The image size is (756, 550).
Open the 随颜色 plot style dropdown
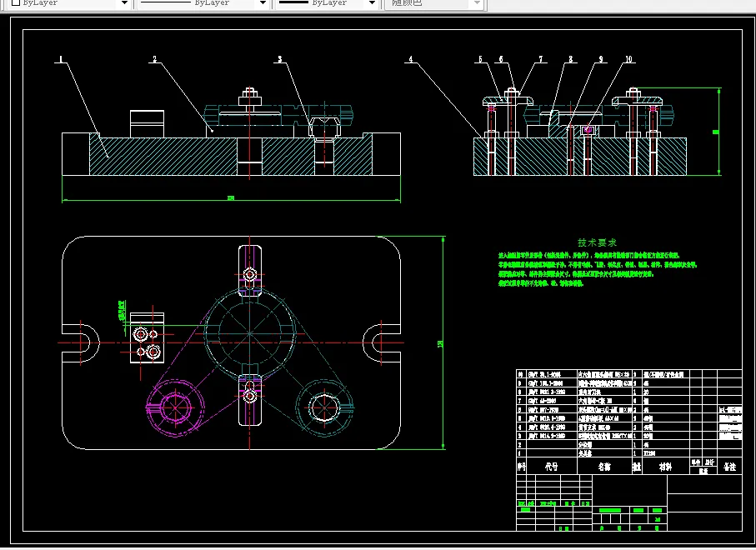click(x=477, y=3)
